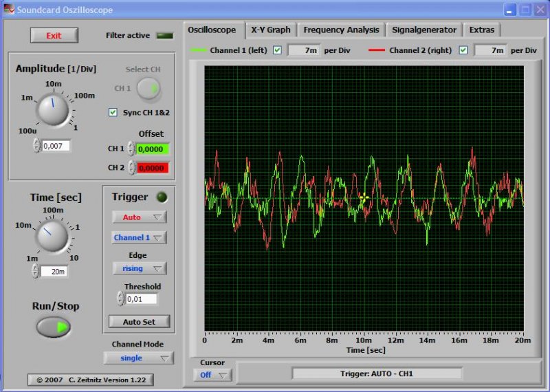Switch to the X-Y Graph tab
The width and height of the screenshot is (550, 392).
pyautogui.click(x=271, y=30)
